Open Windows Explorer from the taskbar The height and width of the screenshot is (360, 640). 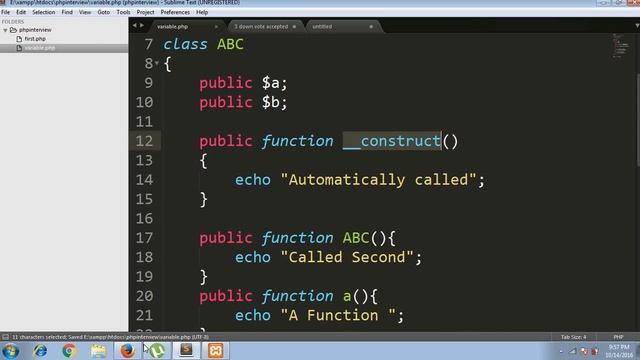(x=98, y=351)
